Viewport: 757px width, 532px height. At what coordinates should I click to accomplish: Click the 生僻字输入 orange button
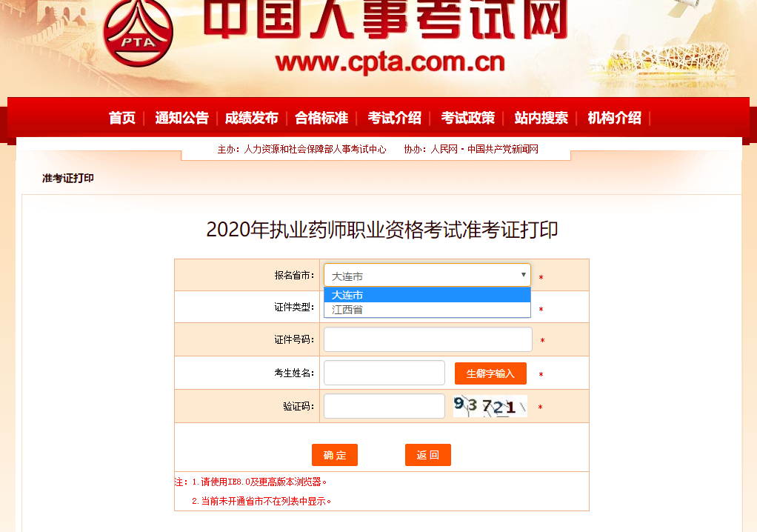coord(490,373)
